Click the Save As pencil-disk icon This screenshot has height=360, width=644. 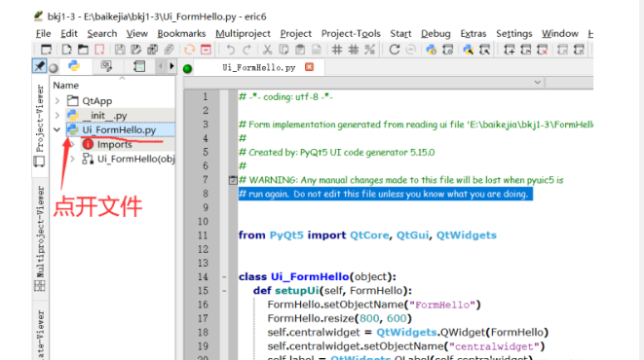click(136, 50)
